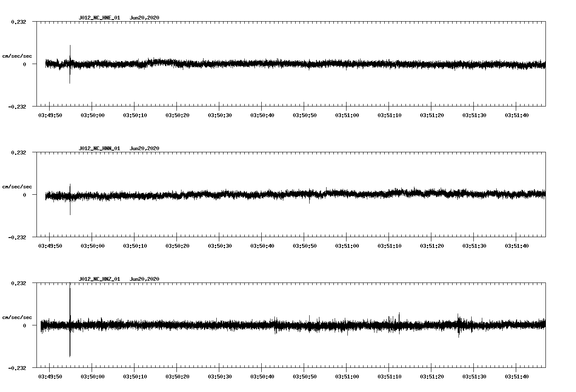Click the 03:50:00 time label under HNZ plot
The height and width of the screenshot is (392, 576).
pyautogui.click(x=92, y=376)
